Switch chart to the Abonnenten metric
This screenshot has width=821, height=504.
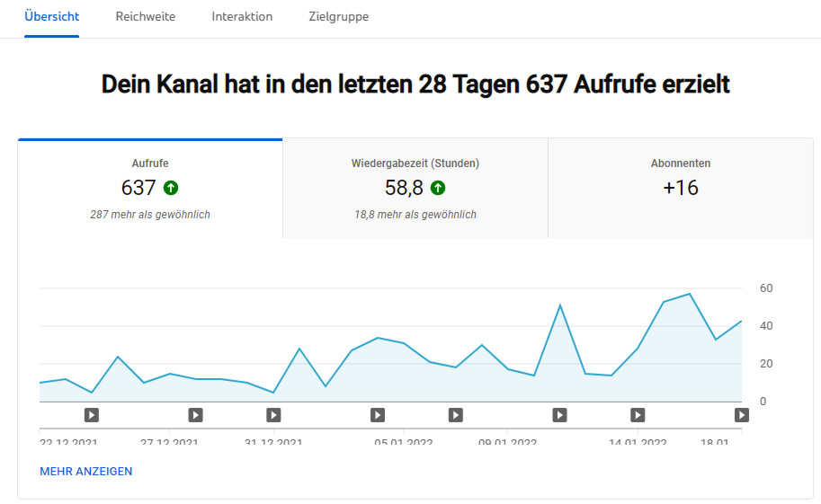tap(680, 189)
